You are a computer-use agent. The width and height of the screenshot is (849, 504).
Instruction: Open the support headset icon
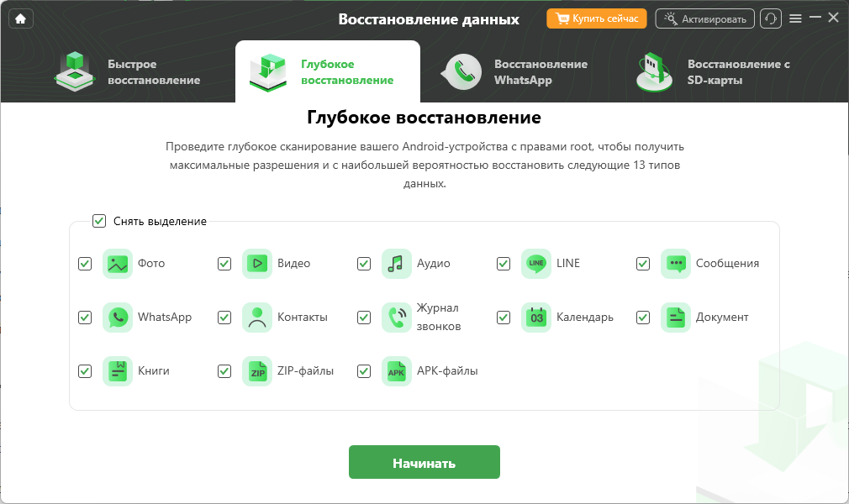(x=771, y=19)
